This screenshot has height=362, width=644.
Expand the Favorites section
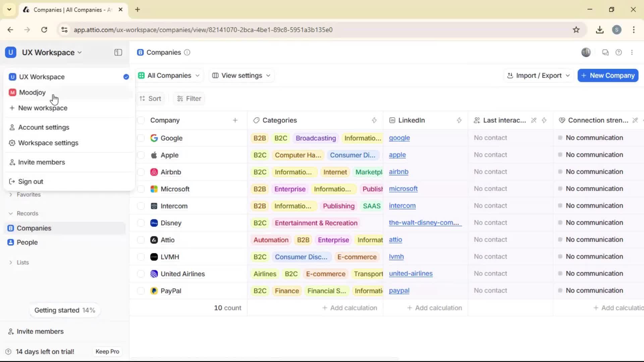[x=24, y=195]
